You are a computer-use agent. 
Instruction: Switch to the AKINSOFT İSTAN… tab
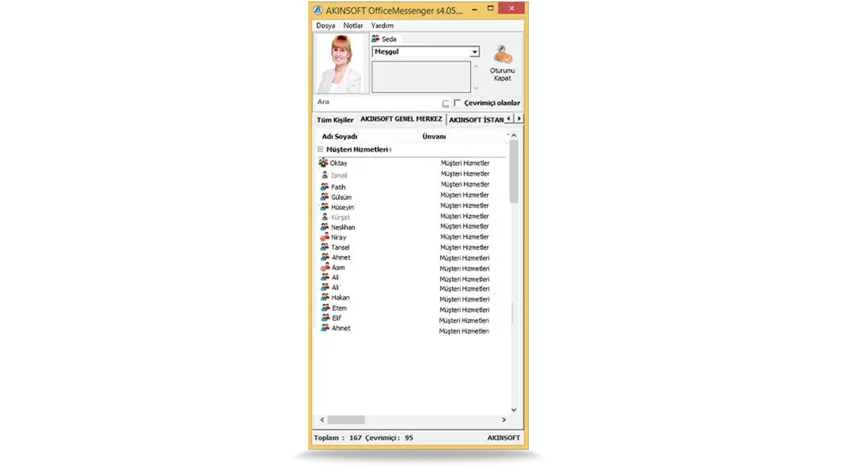click(475, 120)
